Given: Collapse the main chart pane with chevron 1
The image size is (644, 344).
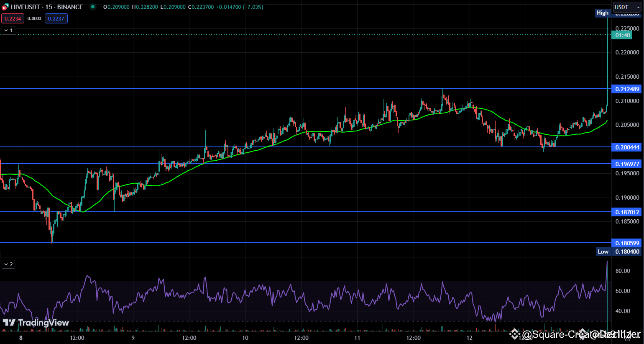Looking at the screenshot, I should click(8, 30).
